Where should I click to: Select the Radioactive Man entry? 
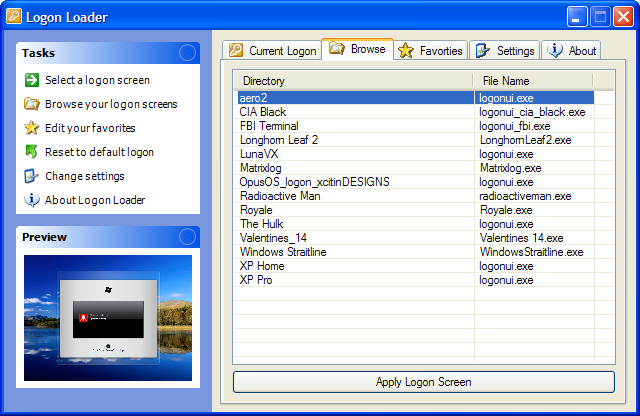280,196
